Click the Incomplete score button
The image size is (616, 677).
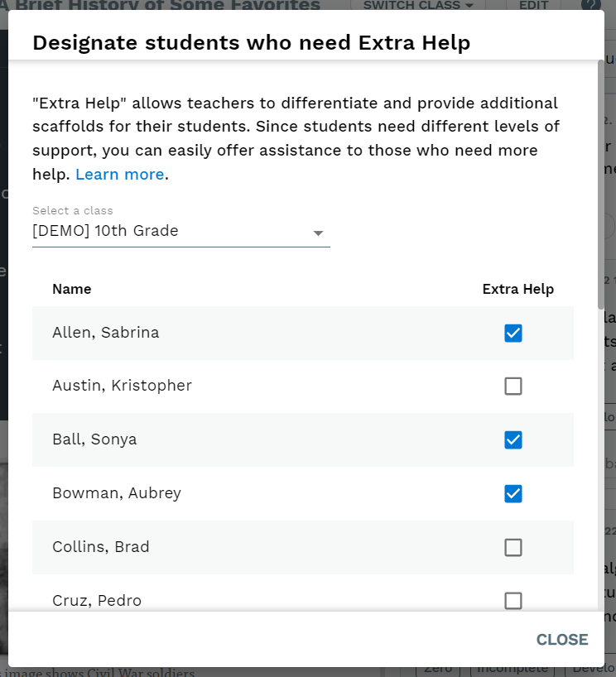tap(513, 671)
